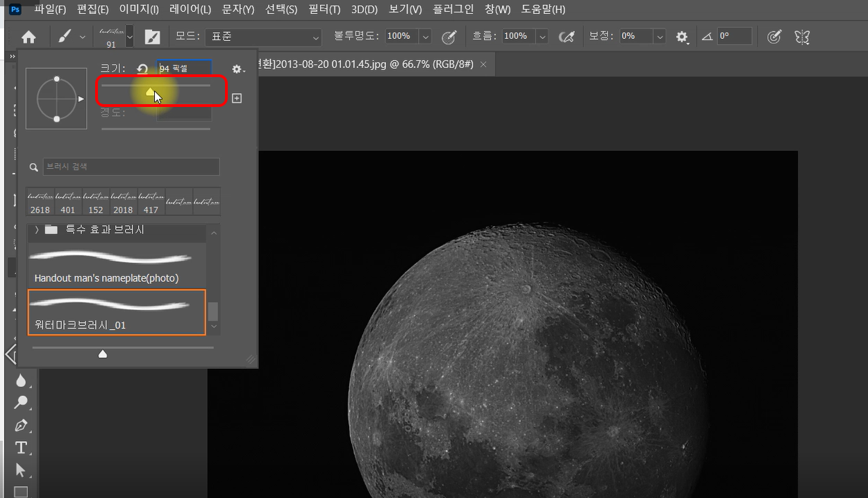Open the 도움말(H) menu
Screen dimensions: 868x498
click(543, 10)
